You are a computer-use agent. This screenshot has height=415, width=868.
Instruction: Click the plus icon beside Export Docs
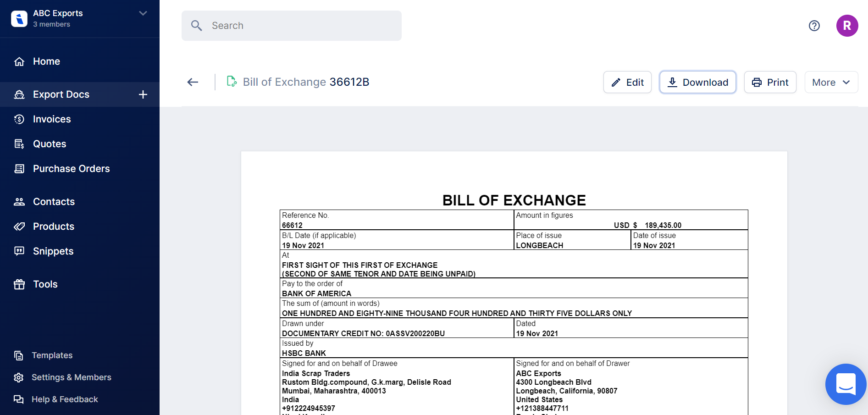tap(143, 94)
